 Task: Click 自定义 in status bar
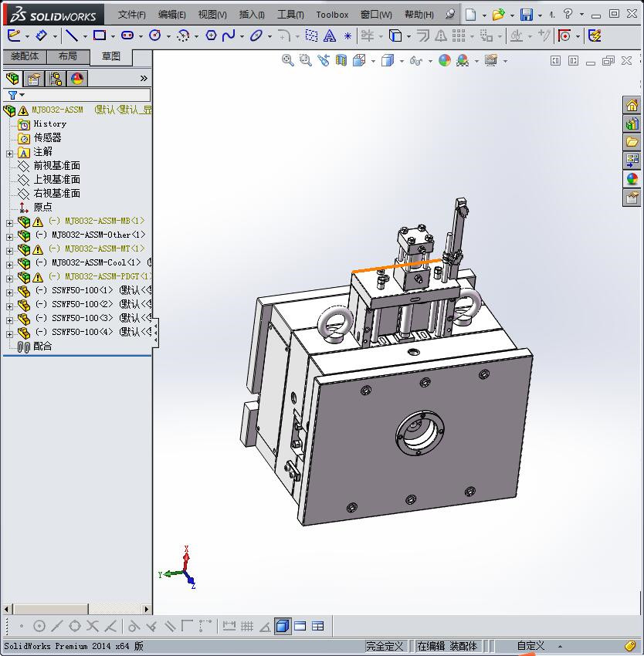(530, 646)
